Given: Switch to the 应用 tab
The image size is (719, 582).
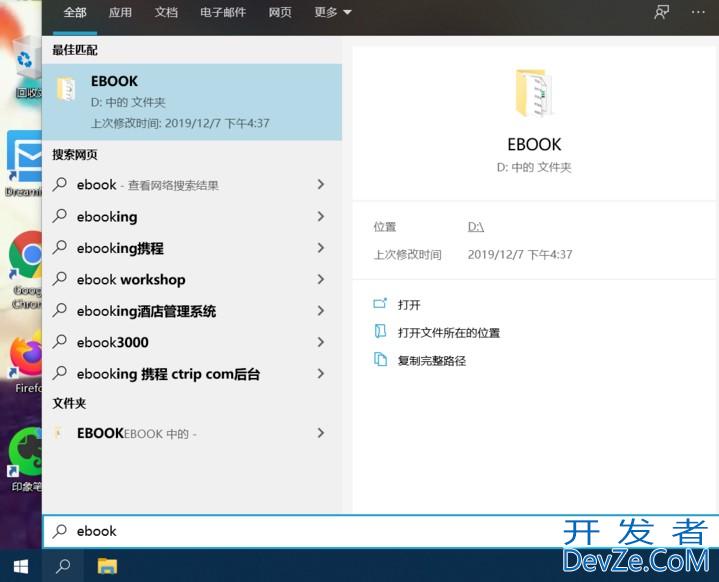Looking at the screenshot, I should click(x=120, y=13).
